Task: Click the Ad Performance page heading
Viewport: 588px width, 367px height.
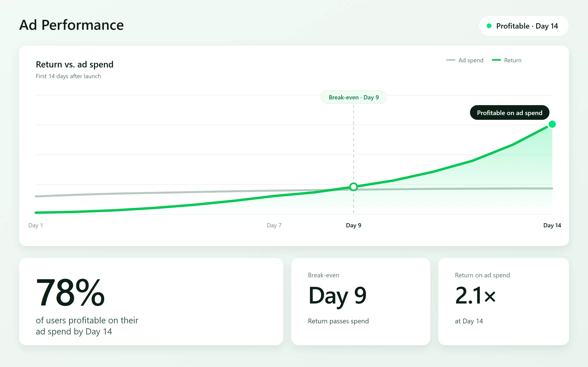Action: [x=72, y=25]
